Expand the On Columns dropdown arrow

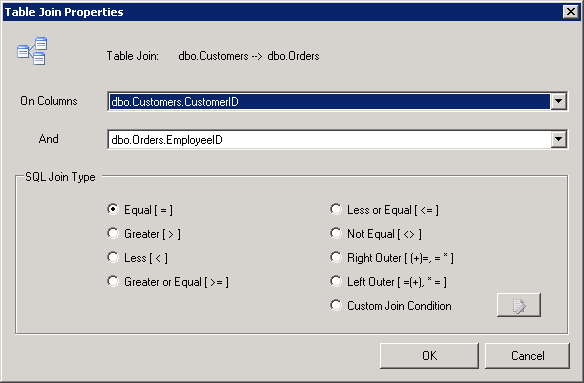coord(558,101)
